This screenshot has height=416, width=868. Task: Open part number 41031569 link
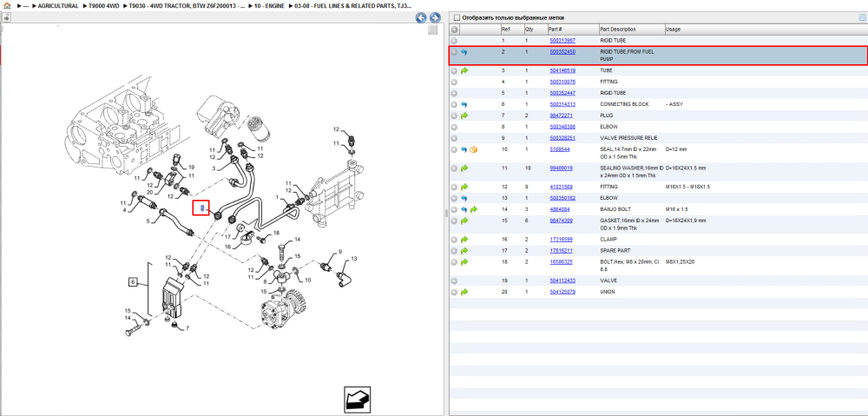[561, 187]
